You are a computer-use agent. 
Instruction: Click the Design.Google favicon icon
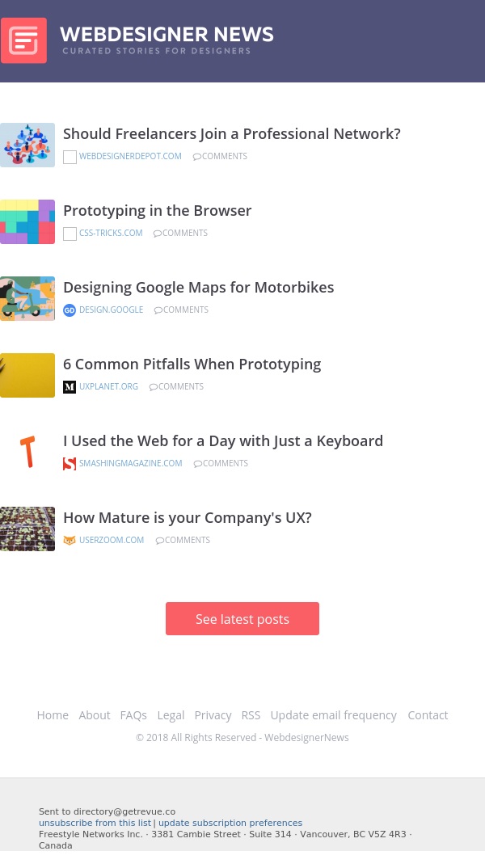(70, 310)
